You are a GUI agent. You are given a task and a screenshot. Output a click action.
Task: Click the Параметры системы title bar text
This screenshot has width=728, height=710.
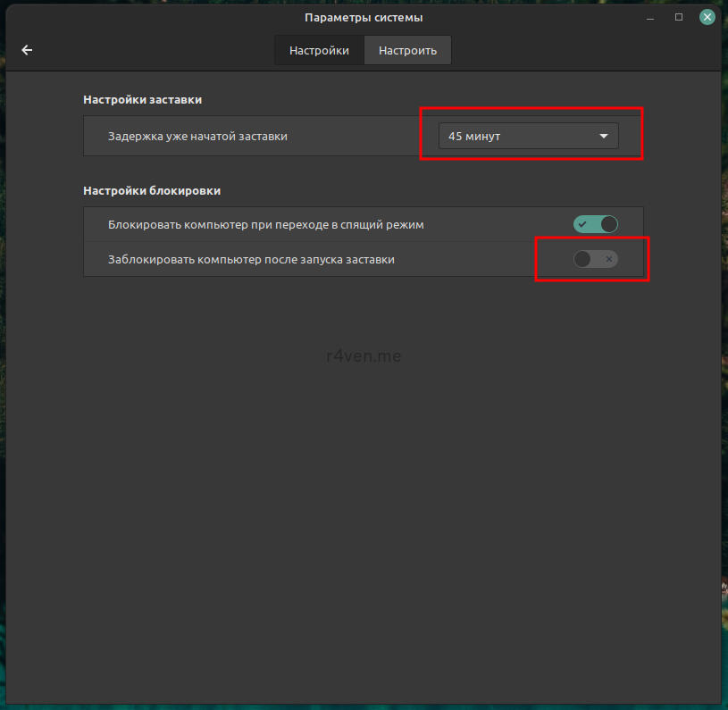pos(364,17)
